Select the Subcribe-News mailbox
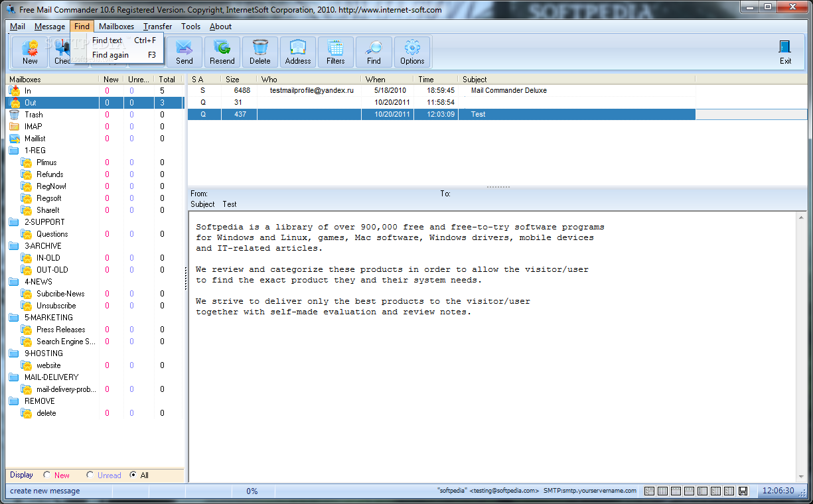The height and width of the screenshot is (504, 813). click(x=60, y=294)
